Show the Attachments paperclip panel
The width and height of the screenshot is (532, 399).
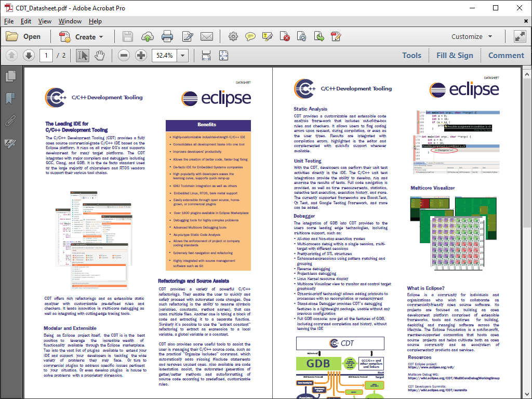pyautogui.click(x=10, y=121)
